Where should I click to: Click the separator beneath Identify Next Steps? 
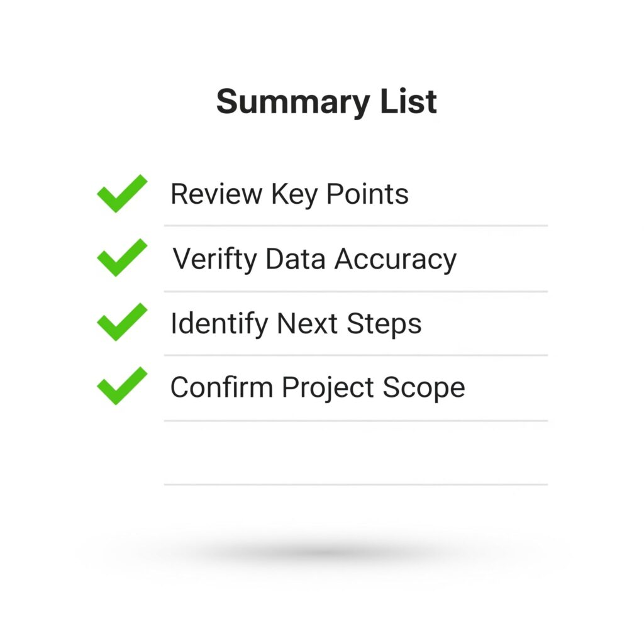356,355
